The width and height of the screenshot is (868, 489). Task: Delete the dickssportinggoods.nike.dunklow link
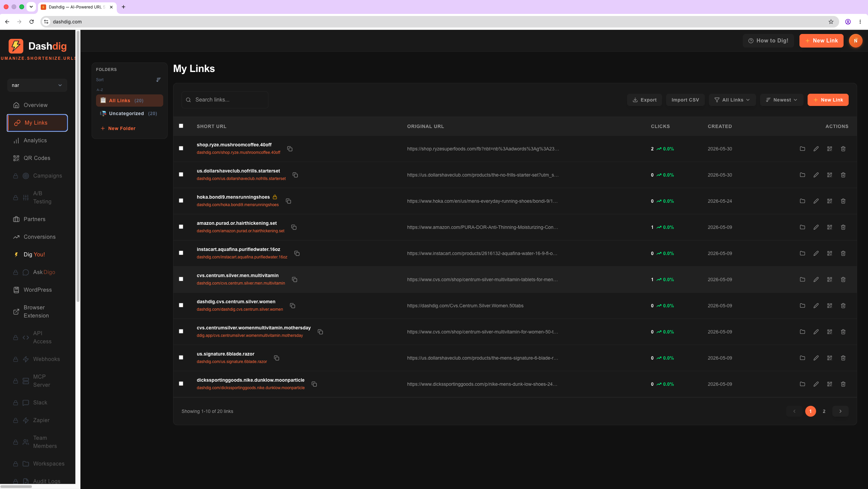(x=843, y=384)
